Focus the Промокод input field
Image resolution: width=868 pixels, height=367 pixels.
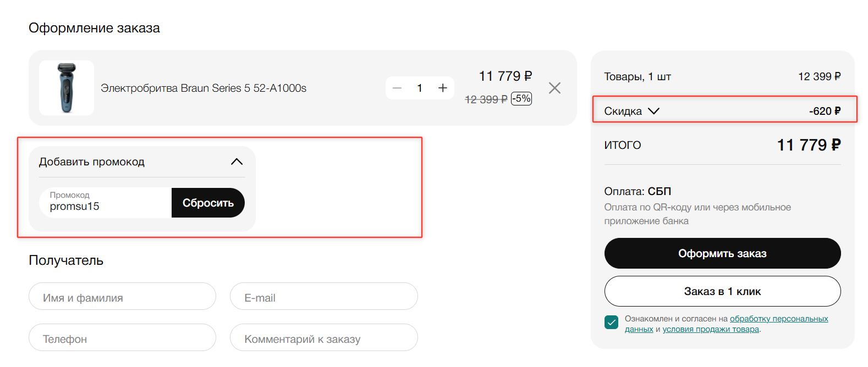click(x=106, y=203)
